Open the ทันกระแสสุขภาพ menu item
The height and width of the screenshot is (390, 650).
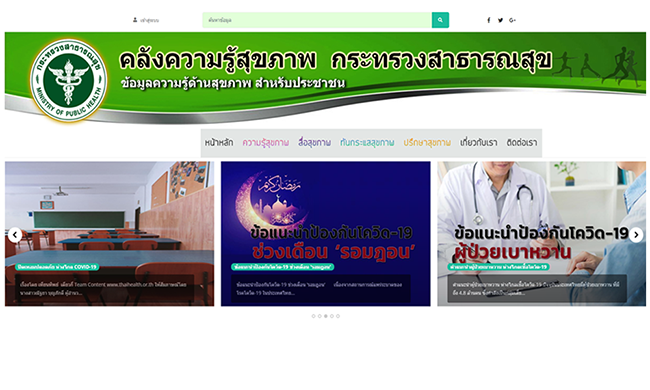(x=367, y=143)
